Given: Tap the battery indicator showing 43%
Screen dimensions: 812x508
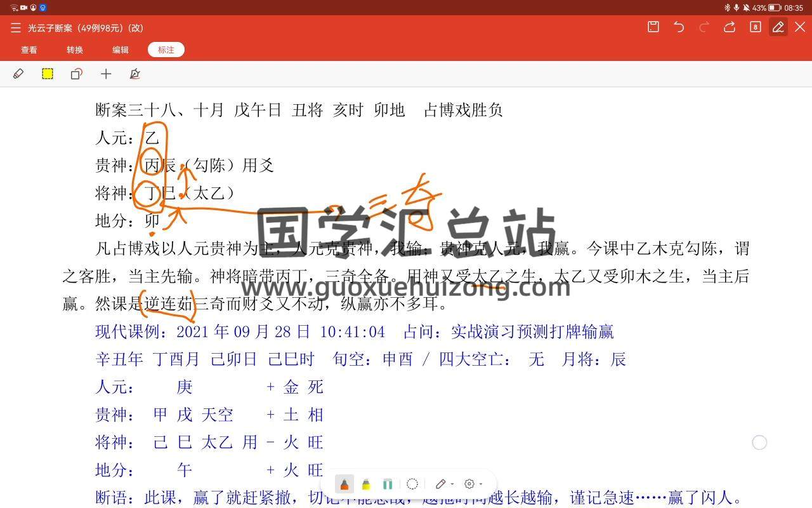Looking at the screenshot, I should click(767, 8).
